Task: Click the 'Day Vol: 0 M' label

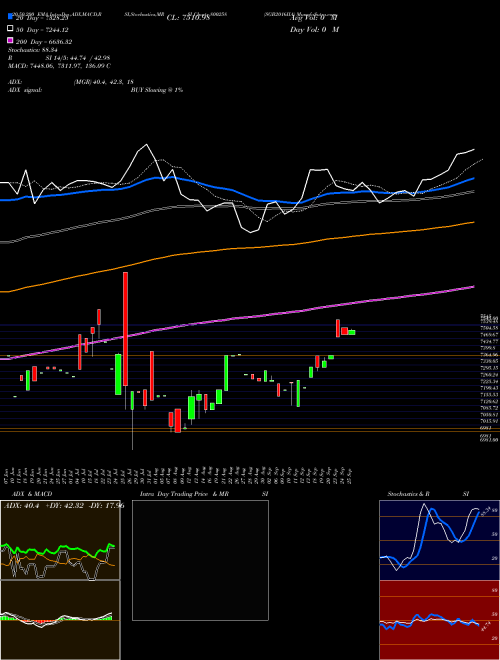Action: [x=314, y=29]
